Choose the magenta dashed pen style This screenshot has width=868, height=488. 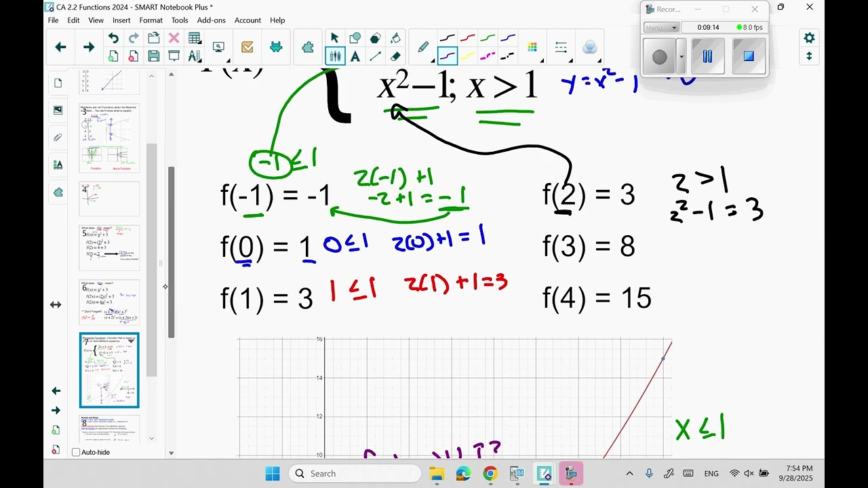click(x=488, y=56)
